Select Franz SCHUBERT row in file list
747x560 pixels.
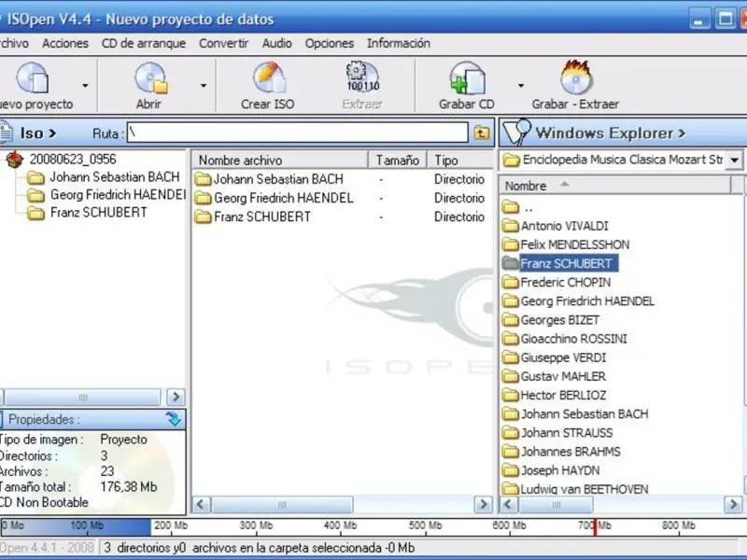(x=342, y=217)
